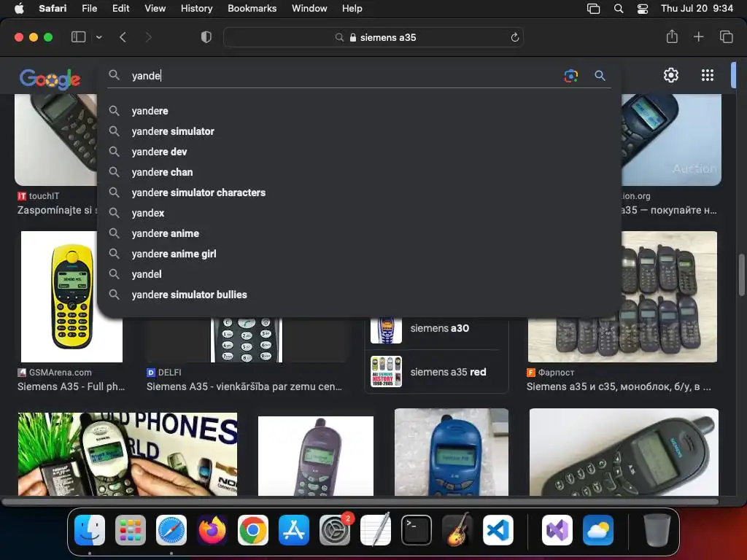Image resolution: width=747 pixels, height=560 pixels.
Task: Click the screen mirroring menu bar icon
Action: (593, 9)
